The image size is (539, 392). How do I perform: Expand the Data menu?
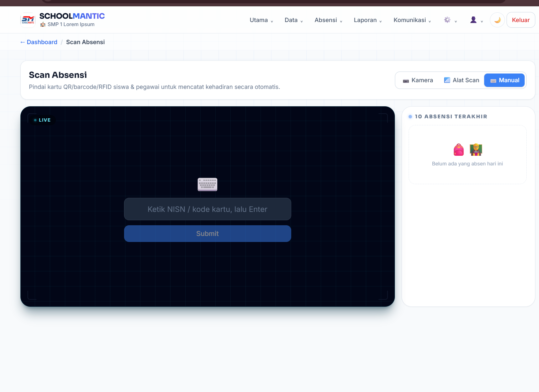pos(294,20)
